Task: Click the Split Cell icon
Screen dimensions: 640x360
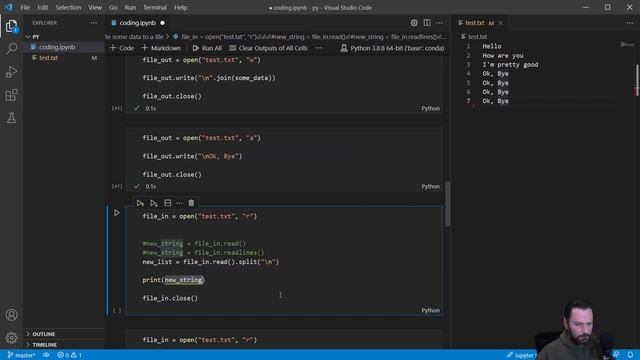Action: [167, 203]
